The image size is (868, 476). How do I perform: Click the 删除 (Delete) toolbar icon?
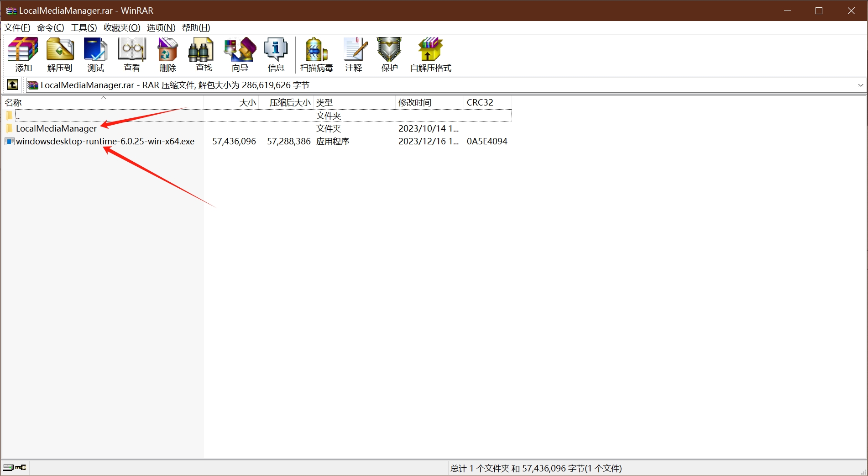(x=167, y=49)
